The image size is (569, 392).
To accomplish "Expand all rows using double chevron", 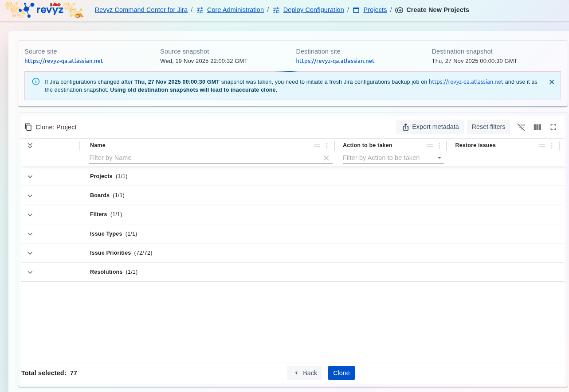I will [30, 145].
